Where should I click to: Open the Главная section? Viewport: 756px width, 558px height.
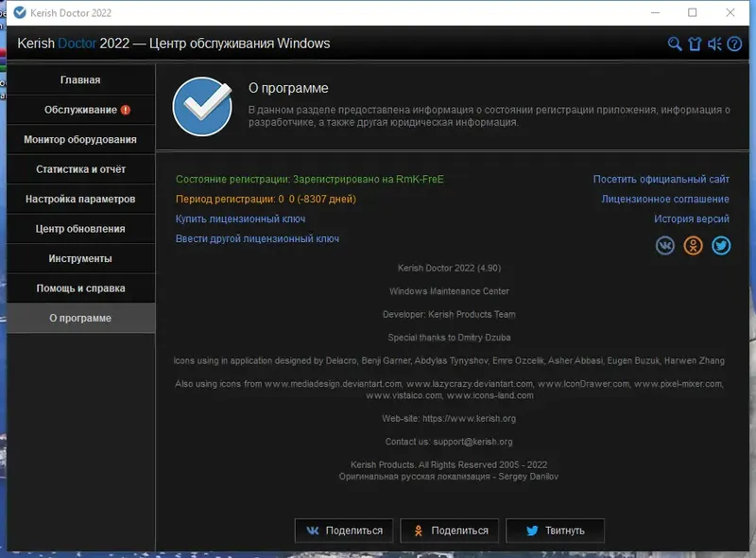tap(80, 80)
